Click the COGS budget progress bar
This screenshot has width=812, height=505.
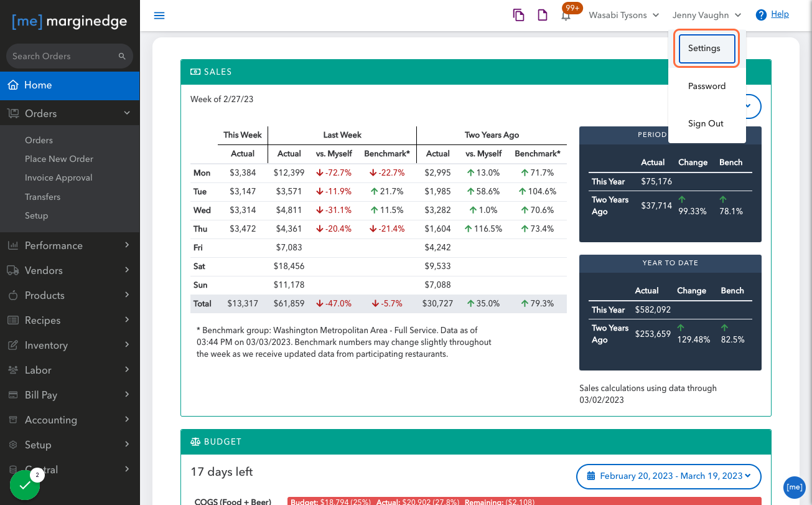pos(525,501)
